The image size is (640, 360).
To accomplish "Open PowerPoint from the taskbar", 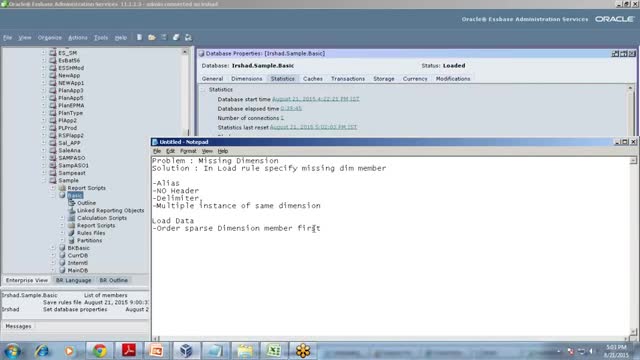I will pyautogui.click(x=156, y=351).
